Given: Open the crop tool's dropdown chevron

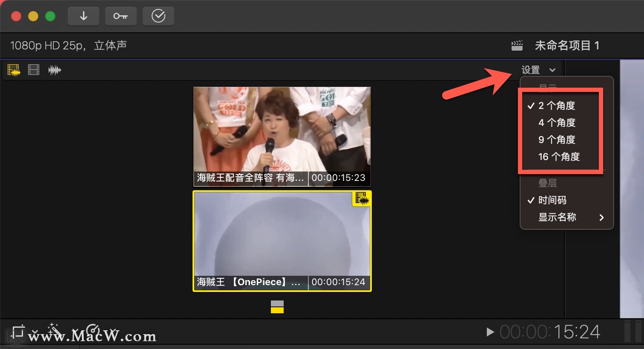Looking at the screenshot, I should tap(35, 332).
